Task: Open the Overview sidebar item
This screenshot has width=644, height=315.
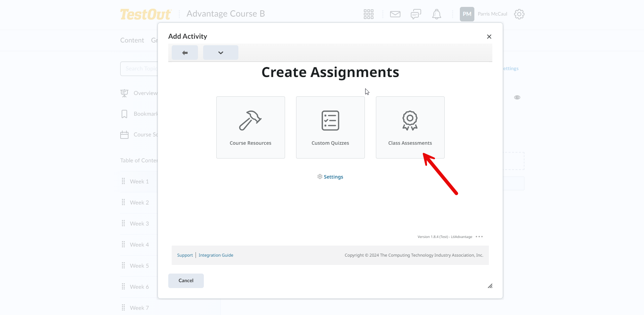Action: pyautogui.click(x=139, y=93)
